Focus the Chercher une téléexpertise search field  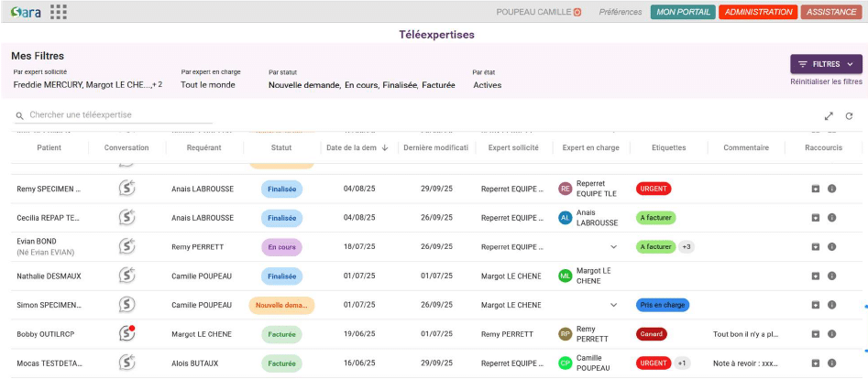tap(119, 115)
